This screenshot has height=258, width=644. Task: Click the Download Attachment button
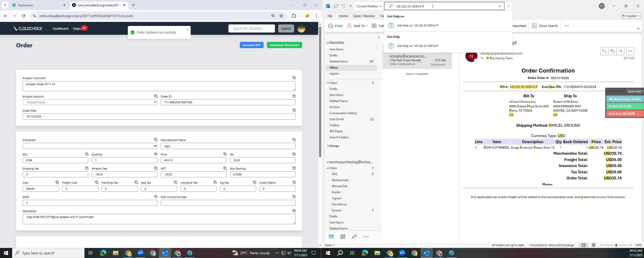click(x=284, y=45)
